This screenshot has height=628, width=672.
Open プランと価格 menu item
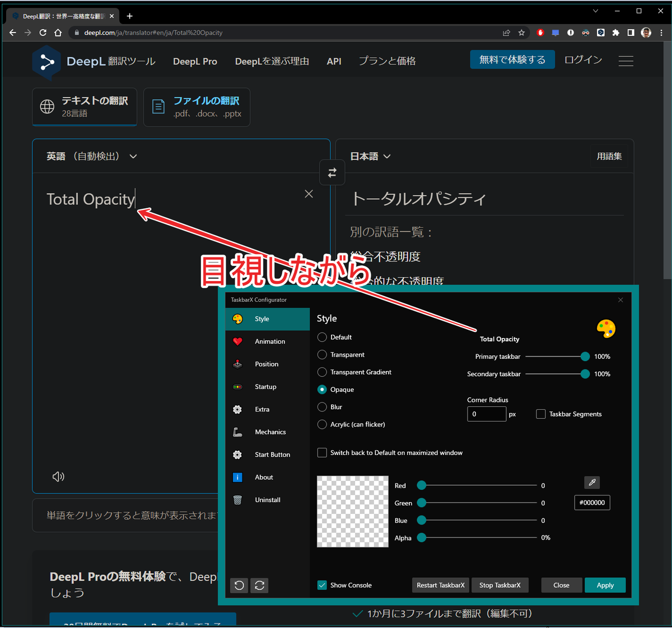click(387, 61)
